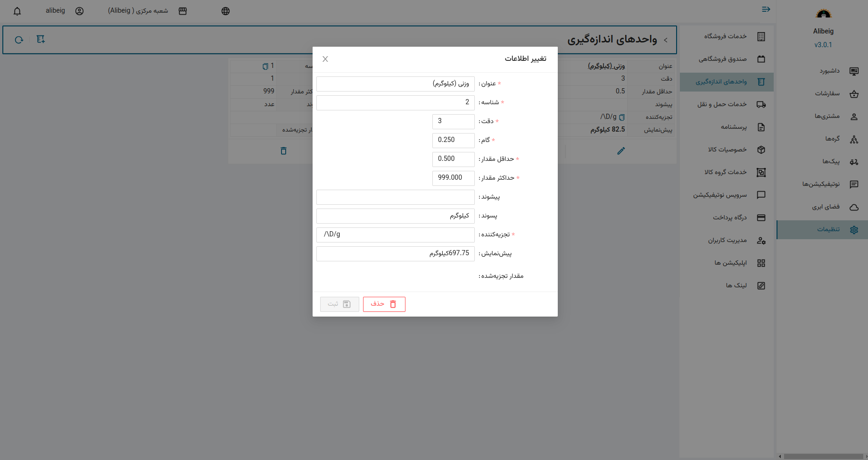Click the notification bell icon
Viewport: 868px width, 460px height.
pyautogui.click(x=17, y=11)
